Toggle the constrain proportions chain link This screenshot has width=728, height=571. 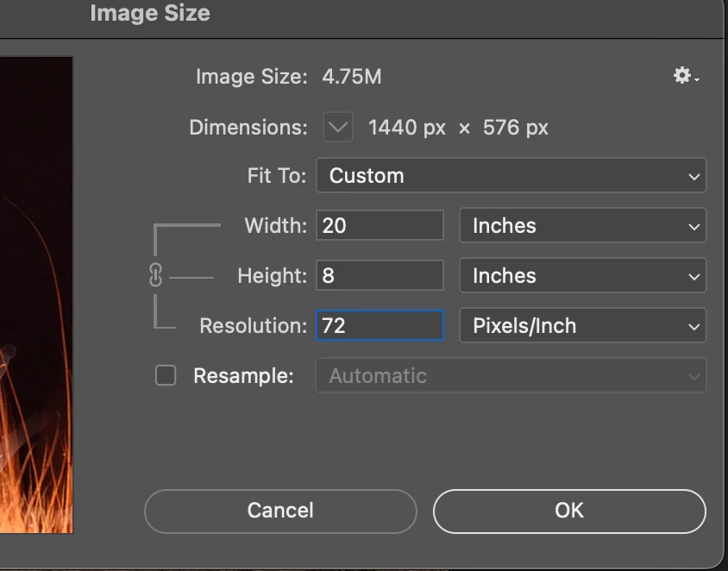156,276
